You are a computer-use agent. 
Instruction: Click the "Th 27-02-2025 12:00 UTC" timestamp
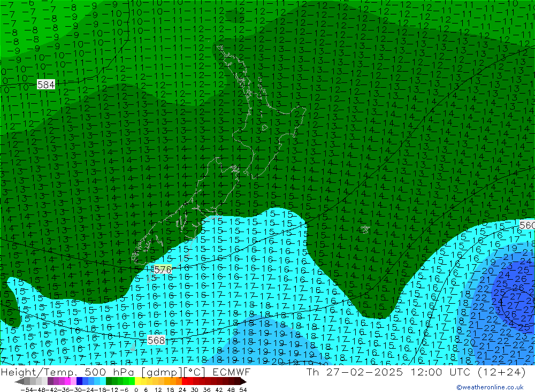[x=388, y=372]
